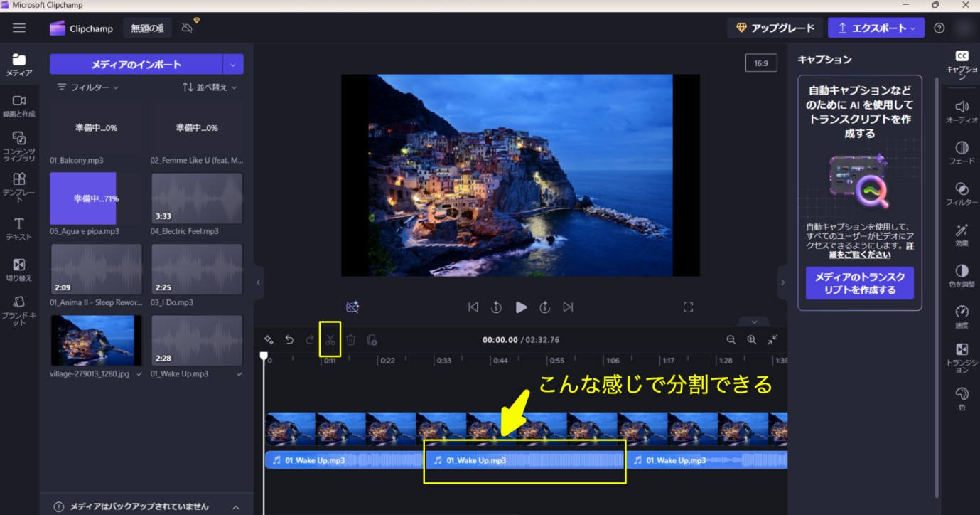This screenshot has width=980, height=515.
Task: Open the エクスポート dropdown button
Action: pyautogui.click(x=876, y=28)
